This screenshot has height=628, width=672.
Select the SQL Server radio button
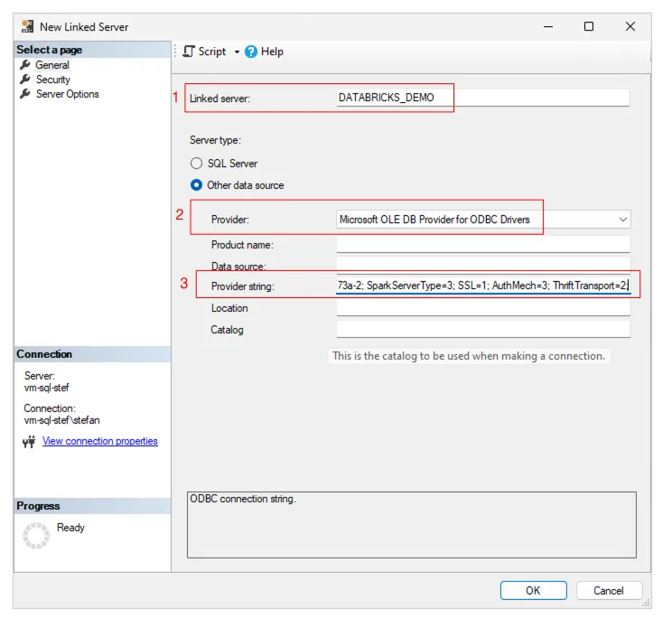tap(196, 164)
